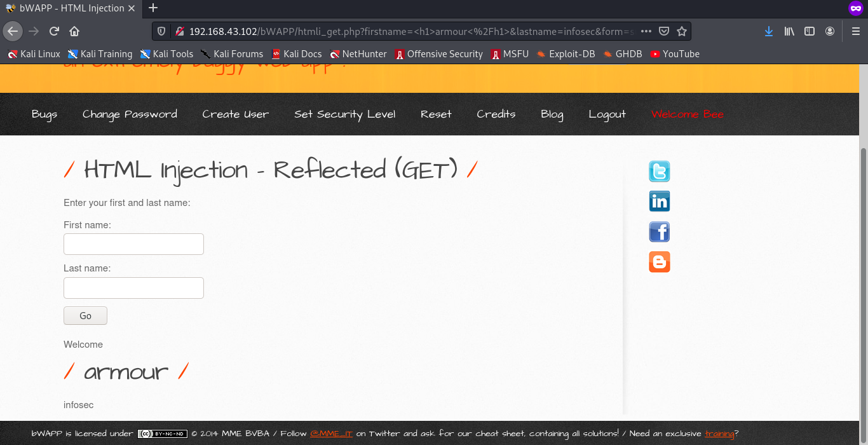This screenshot has width=868, height=445.
Task: Open the Kali Forums bookmark
Action: (x=231, y=54)
